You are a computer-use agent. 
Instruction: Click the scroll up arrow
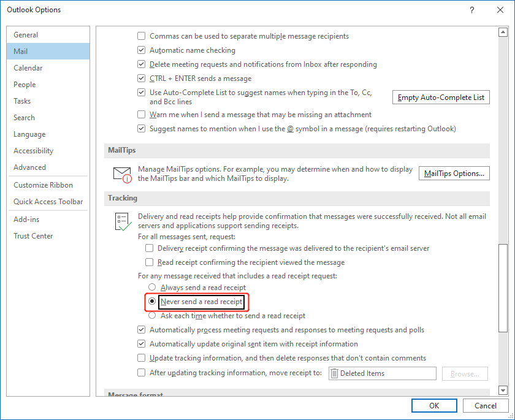click(503, 32)
